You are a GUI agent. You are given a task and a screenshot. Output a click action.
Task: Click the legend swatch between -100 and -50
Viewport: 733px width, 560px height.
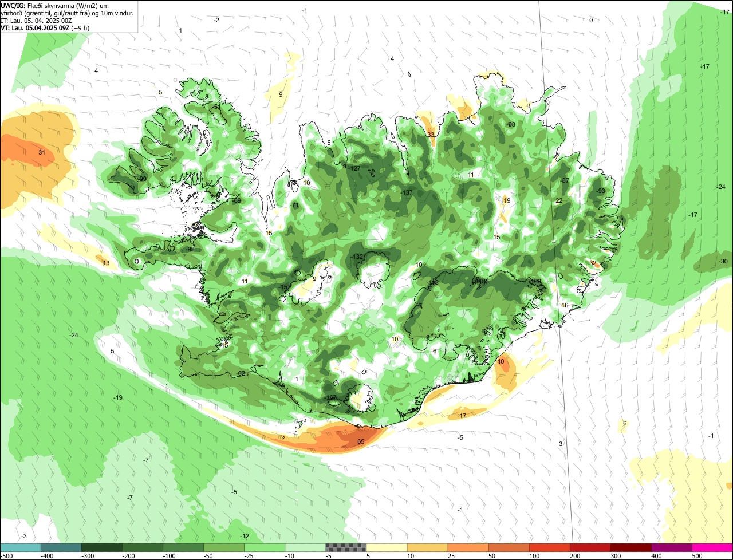coord(183,548)
